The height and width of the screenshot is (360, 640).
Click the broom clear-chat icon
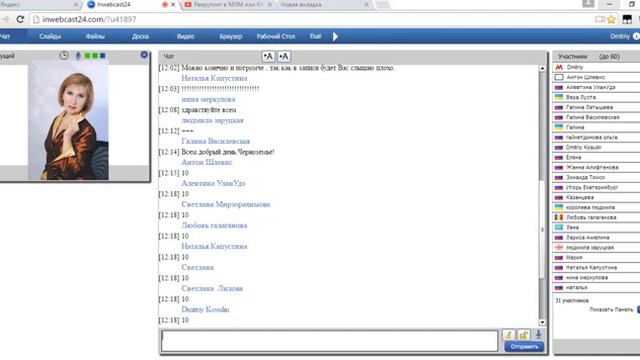click(x=508, y=335)
